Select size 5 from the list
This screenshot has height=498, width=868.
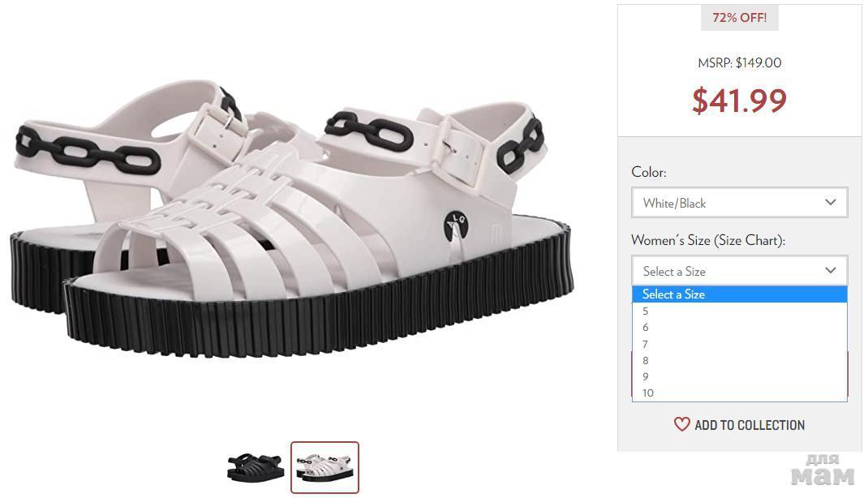pyautogui.click(x=647, y=311)
